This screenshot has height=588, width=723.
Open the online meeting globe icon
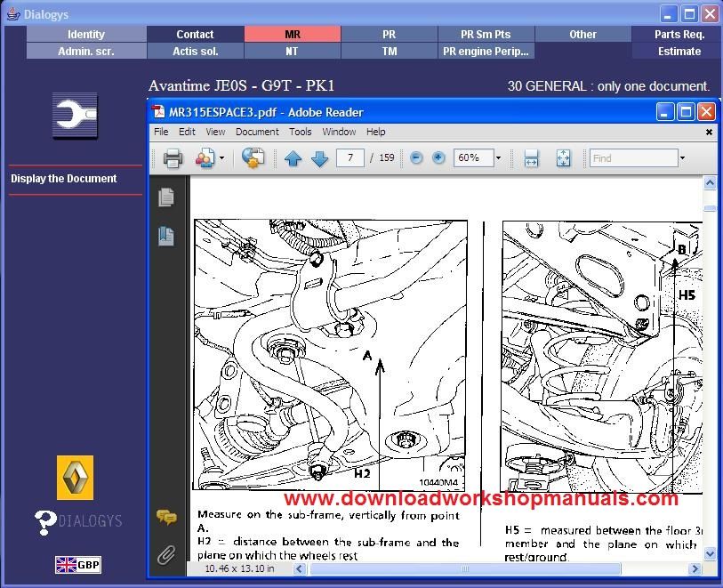tap(253, 157)
